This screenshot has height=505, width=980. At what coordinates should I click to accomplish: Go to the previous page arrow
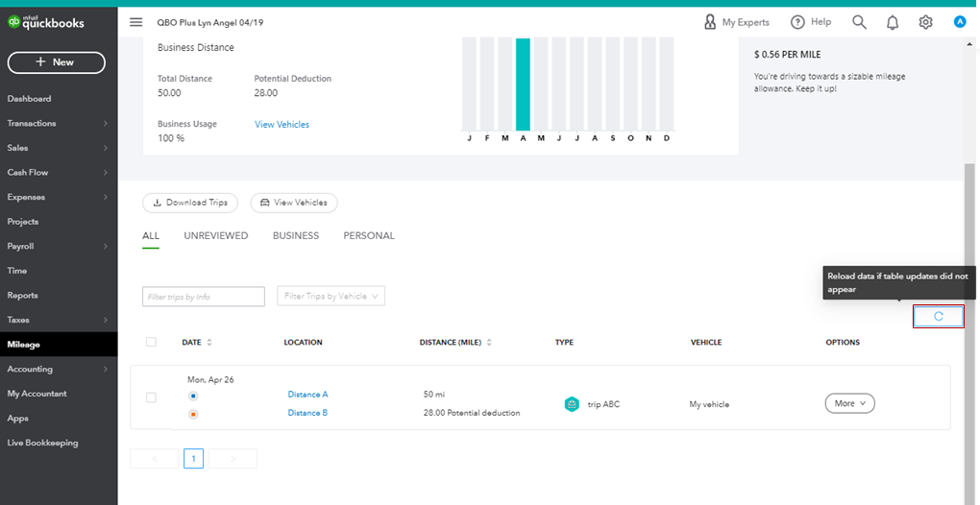(155, 459)
